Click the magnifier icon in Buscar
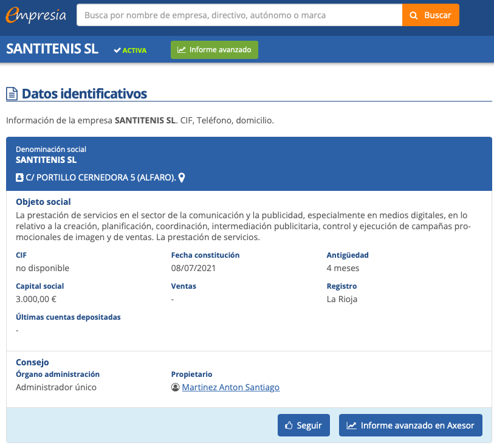 tap(414, 15)
